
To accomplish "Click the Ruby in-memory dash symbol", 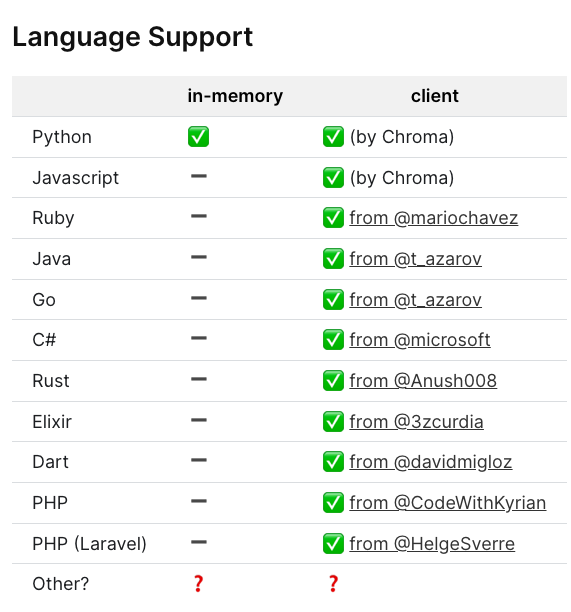I will click(199, 216).
